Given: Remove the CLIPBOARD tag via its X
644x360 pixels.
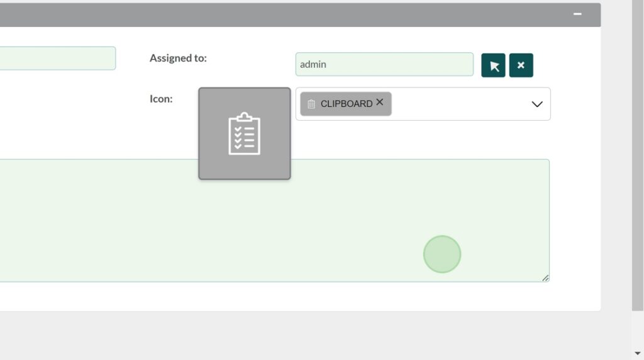Looking at the screenshot, I should coord(379,102).
